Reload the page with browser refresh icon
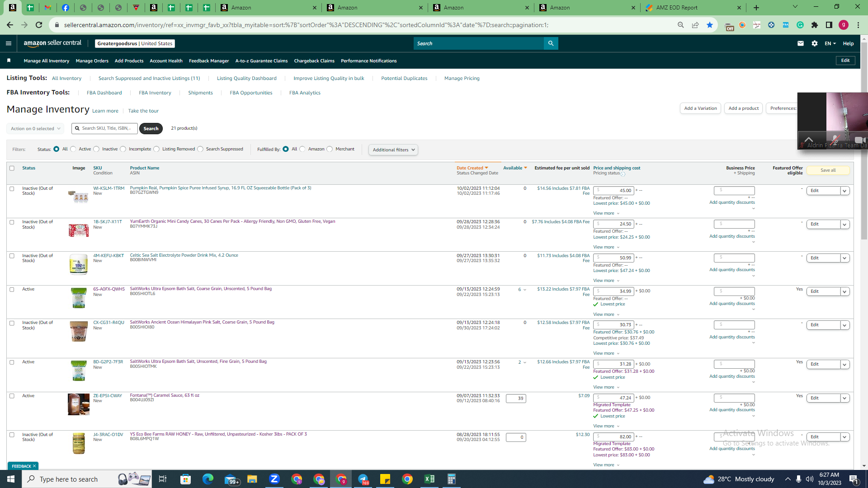 click(x=39, y=25)
